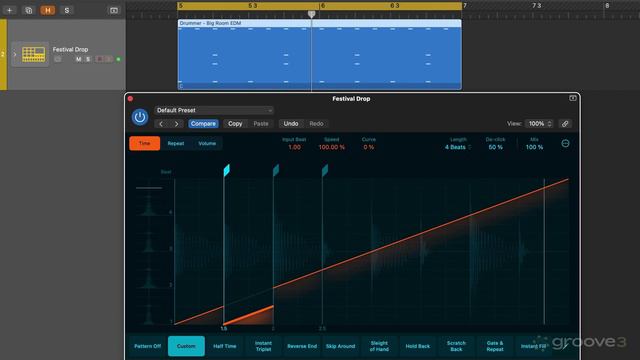This screenshot has height=360, width=640.
Task: Toggle input monitoring on Festival Drop track
Action: pos(109,60)
